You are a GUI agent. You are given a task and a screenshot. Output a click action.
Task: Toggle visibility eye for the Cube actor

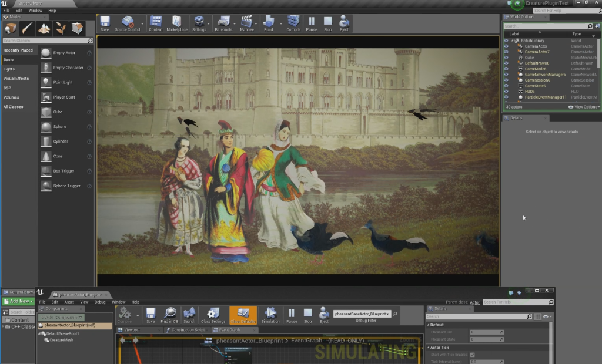click(x=506, y=58)
